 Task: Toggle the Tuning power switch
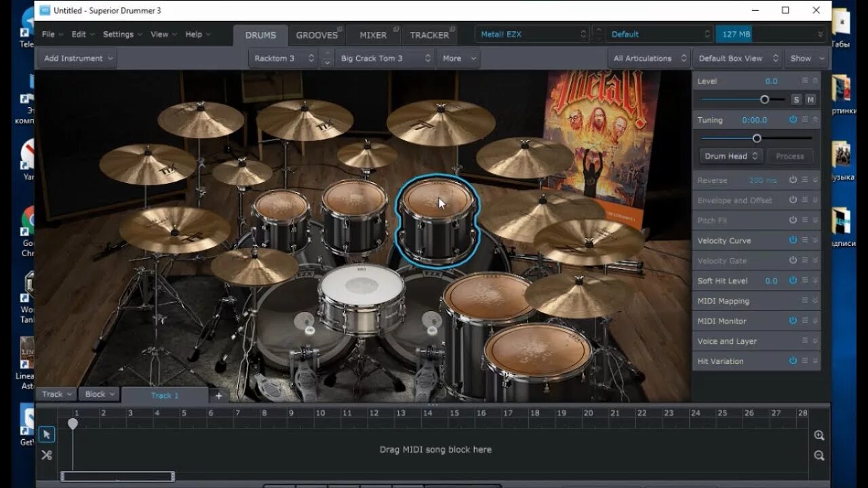[793, 119]
